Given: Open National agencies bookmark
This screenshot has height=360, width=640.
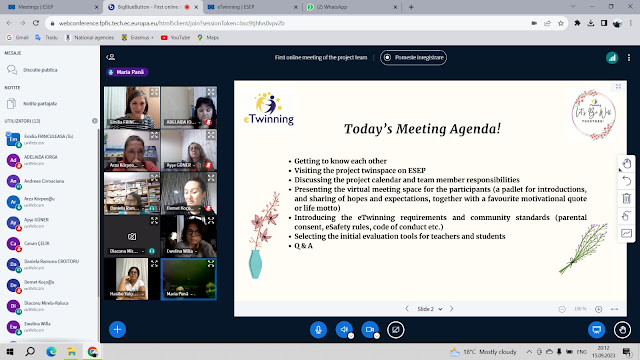Looking at the screenshot, I should point(89,38).
